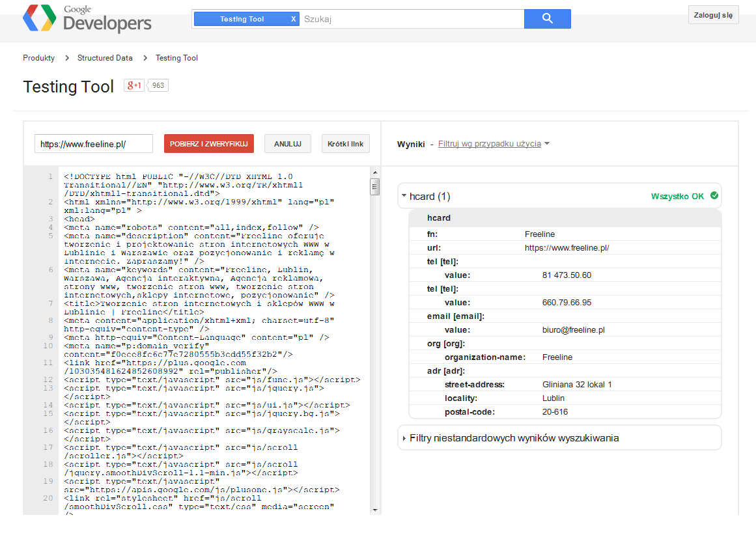This screenshot has width=756, height=539.
Task: Select the phone value 81 473.50.60
Action: [567, 275]
